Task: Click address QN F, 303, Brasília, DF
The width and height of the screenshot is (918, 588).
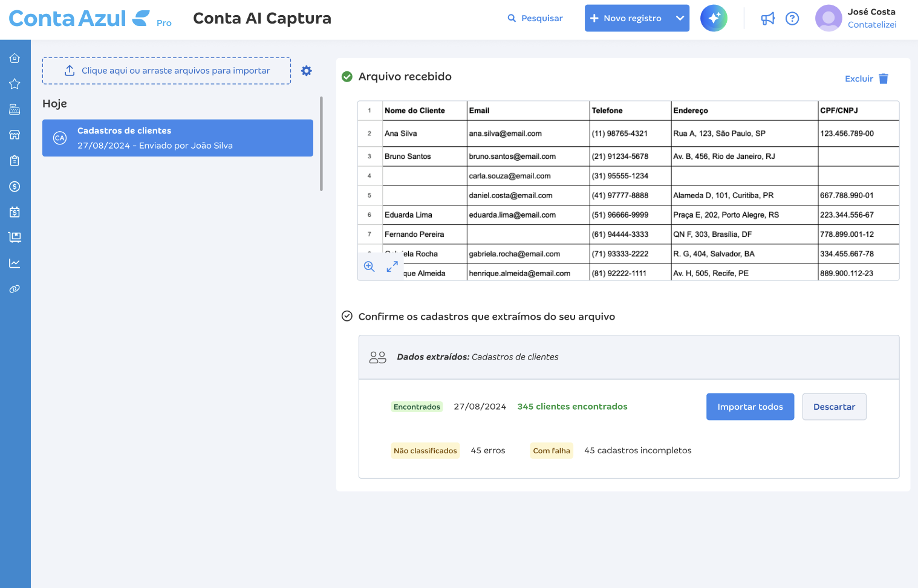Action: 744,234
